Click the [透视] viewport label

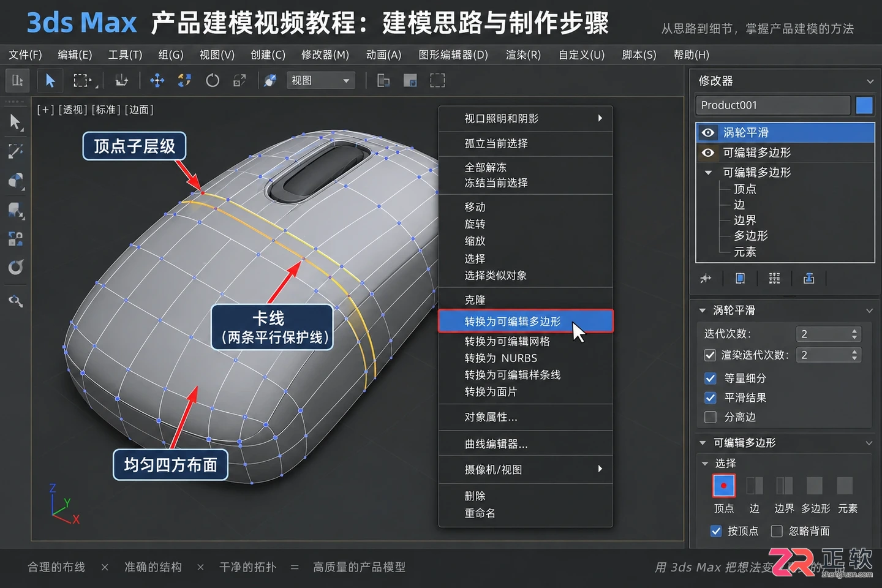tap(73, 110)
